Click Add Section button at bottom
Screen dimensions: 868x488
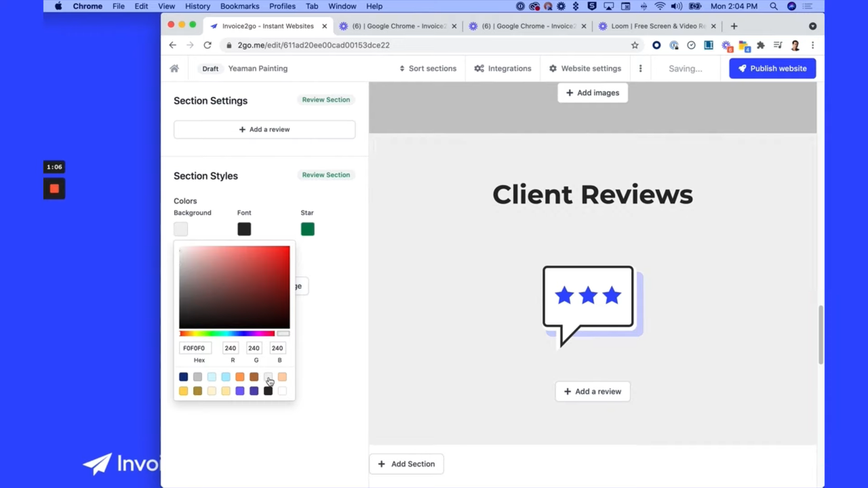pos(406,464)
